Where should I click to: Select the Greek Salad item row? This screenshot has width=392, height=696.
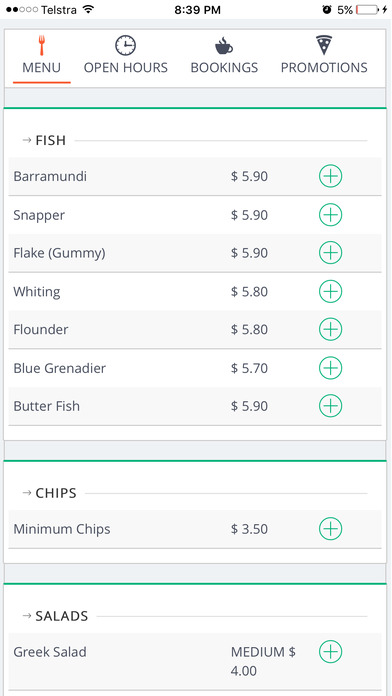[195, 661]
